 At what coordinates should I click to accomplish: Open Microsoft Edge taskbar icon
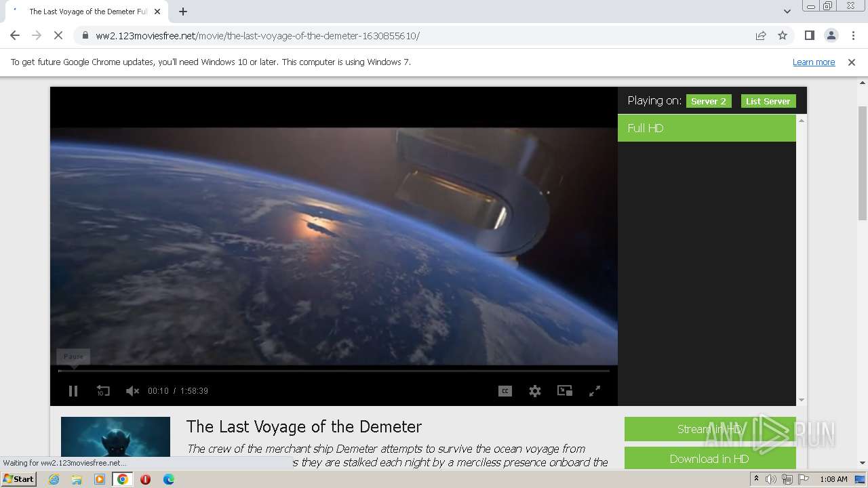pos(169,479)
